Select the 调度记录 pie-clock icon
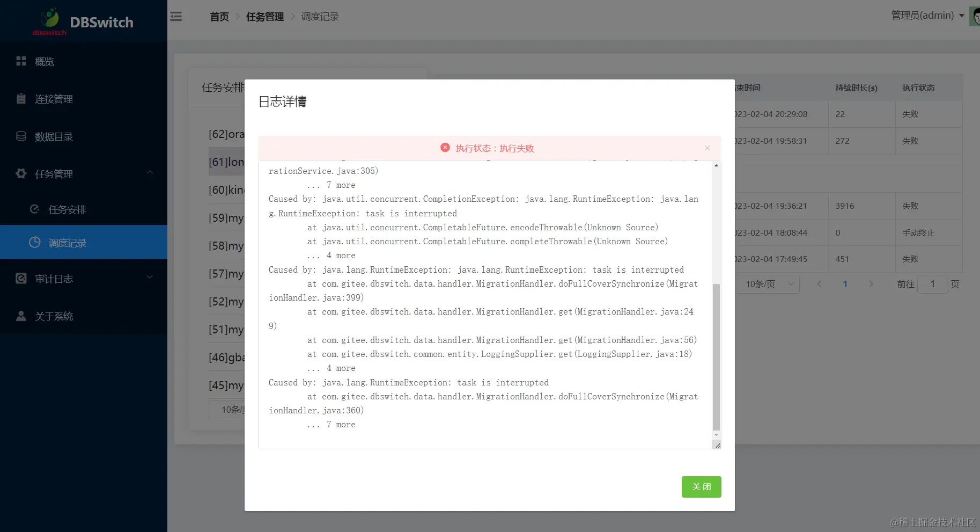 [x=34, y=242]
